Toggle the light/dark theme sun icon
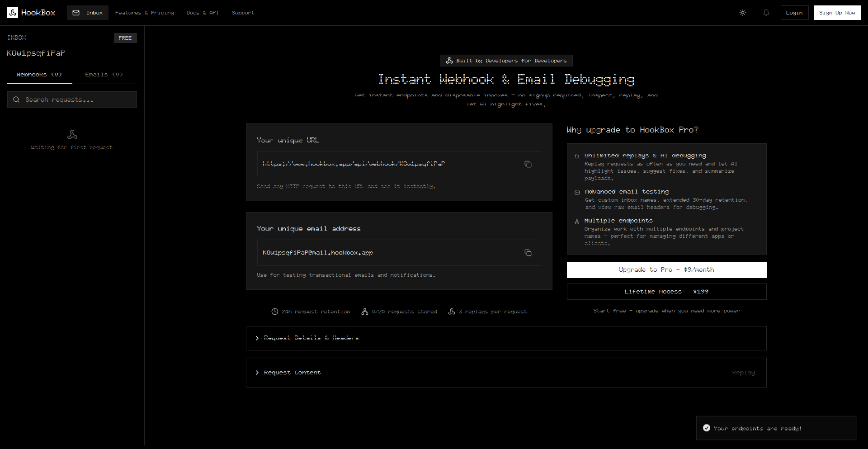This screenshot has width=868, height=449. pyautogui.click(x=743, y=13)
